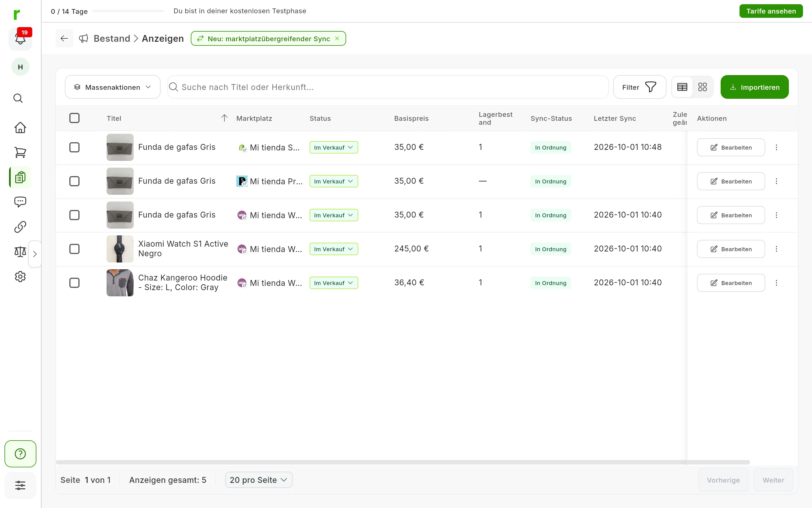Open the Filter button
The image size is (812, 508).
pos(639,87)
